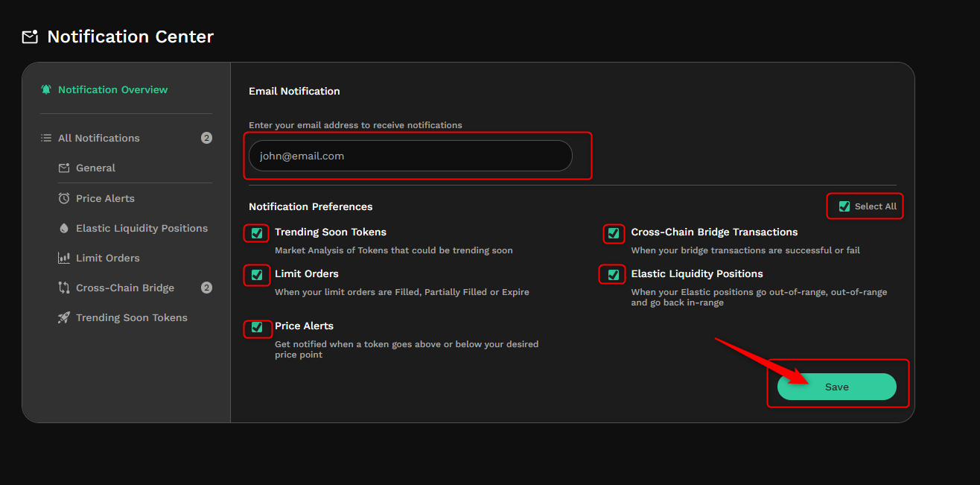This screenshot has height=485, width=980.
Task: Disable Elastic Liquidity Positions checkbox
Action: click(614, 275)
